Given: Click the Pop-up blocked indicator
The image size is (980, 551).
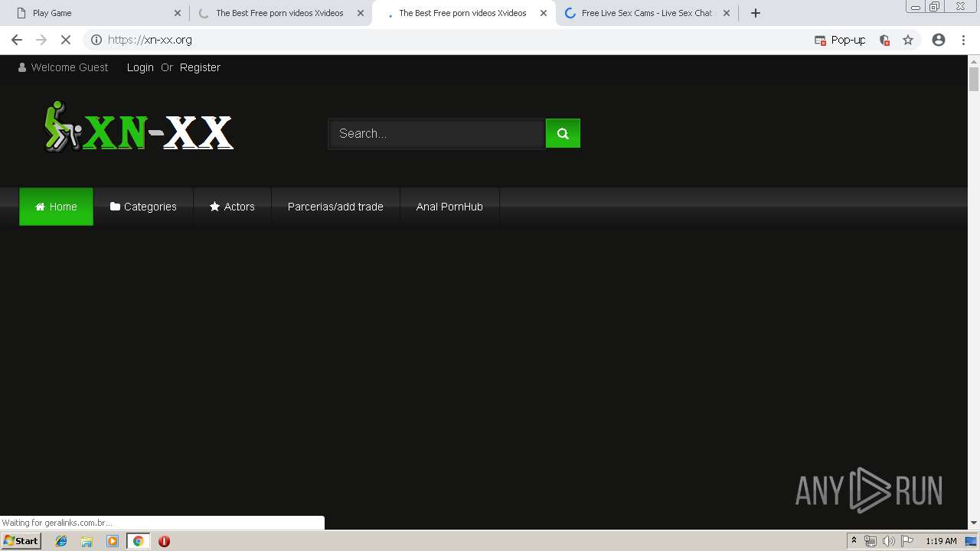Looking at the screenshot, I should [x=840, y=40].
